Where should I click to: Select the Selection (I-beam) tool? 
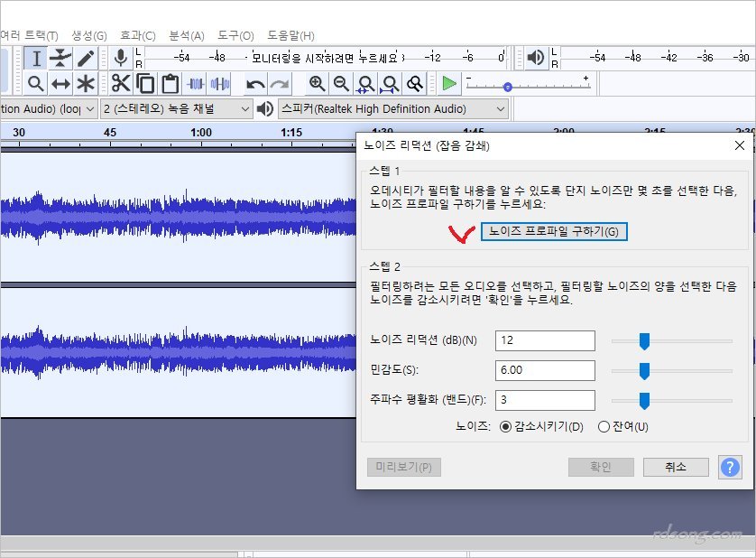(36, 59)
